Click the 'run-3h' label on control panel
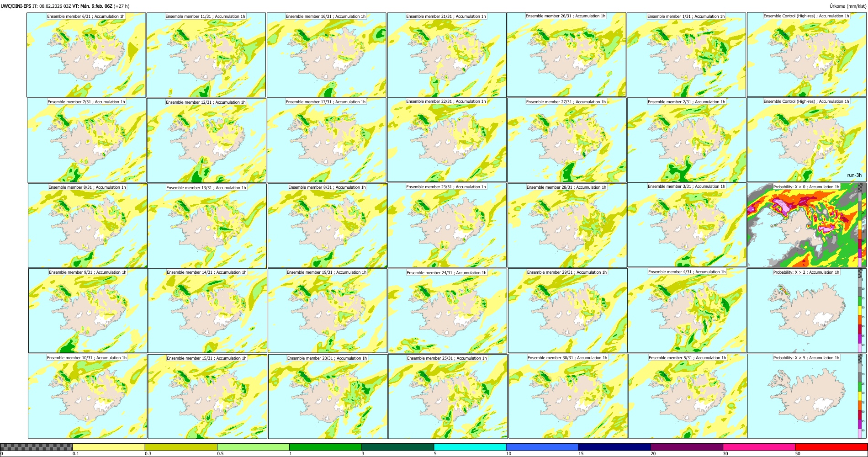Screen dimensions: 868x457 854,175
